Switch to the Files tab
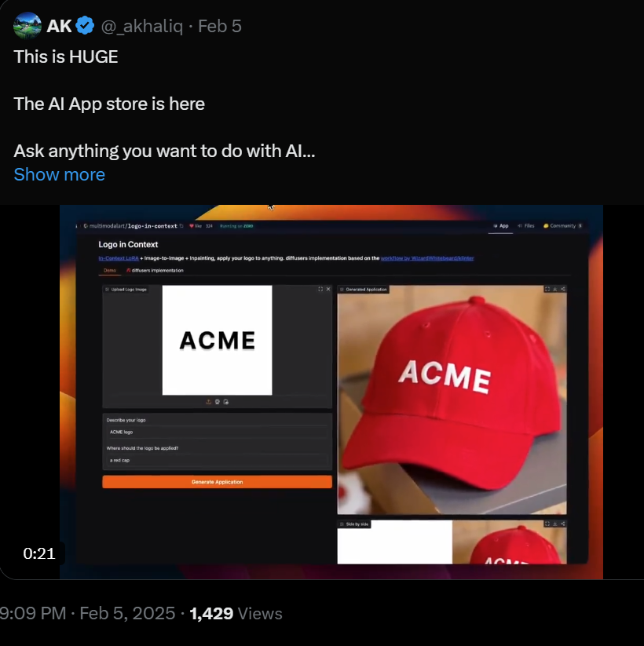 pyautogui.click(x=525, y=226)
